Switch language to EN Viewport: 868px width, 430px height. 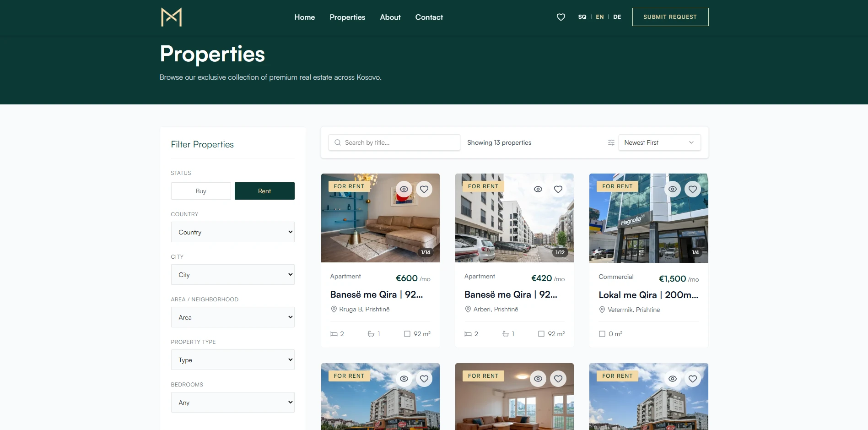pyautogui.click(x=600, y=17)
